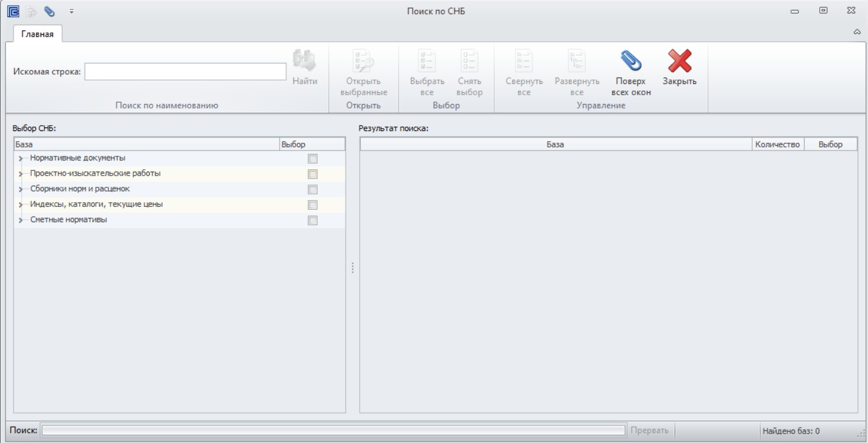Screen dimensions: 868x443
Task: Focus the Искомая строка input field
Action: (x=186, y=72)
